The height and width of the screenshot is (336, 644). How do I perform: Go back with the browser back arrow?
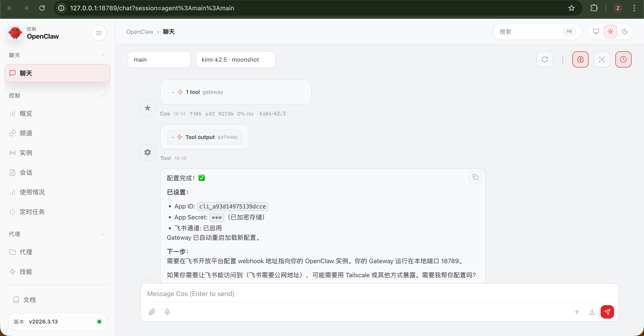click(10, 8)
